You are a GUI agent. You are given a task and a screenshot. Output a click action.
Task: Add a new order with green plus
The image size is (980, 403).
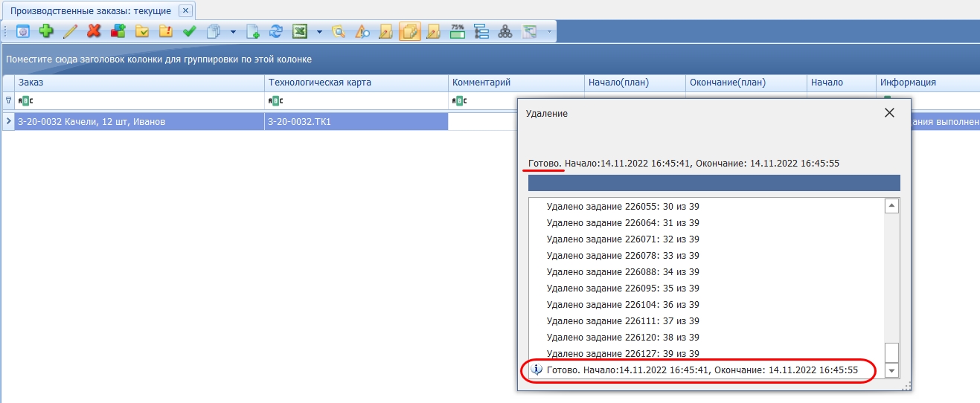coord(46,31)
